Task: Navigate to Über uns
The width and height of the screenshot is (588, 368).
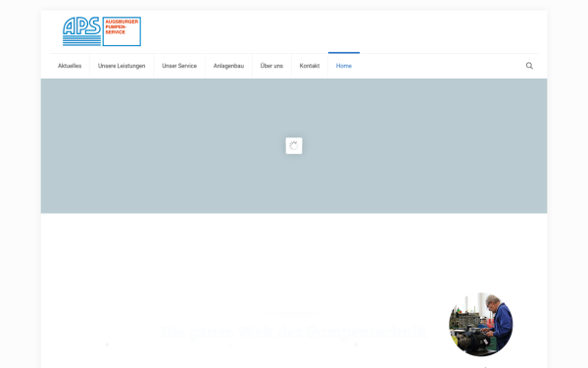Action: (271, 66)
